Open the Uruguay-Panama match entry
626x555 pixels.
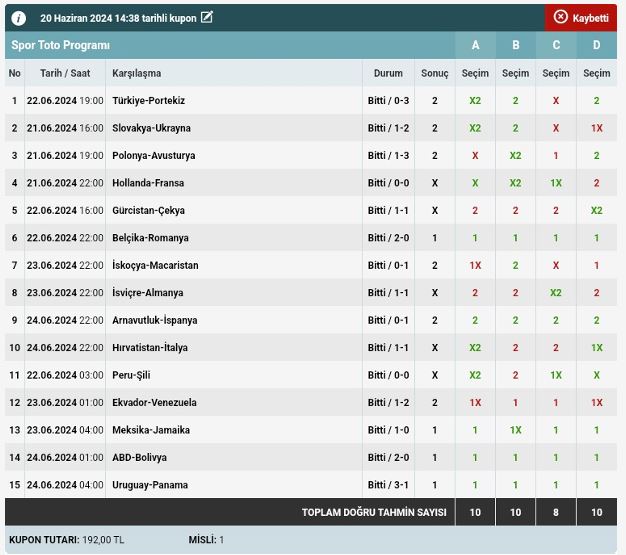tap(150, 485)
